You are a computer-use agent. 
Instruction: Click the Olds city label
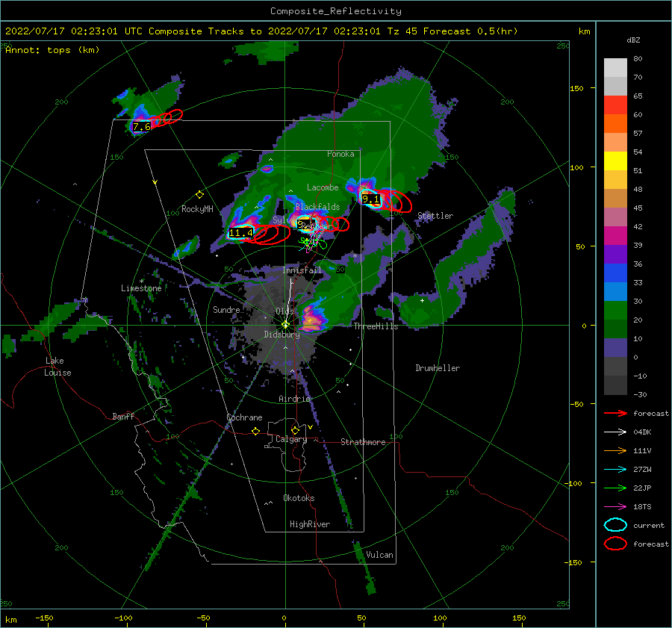click(284, 311)
